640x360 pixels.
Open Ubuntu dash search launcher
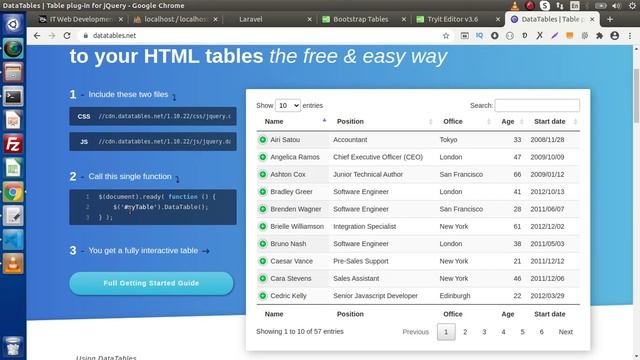pos(13,24)
